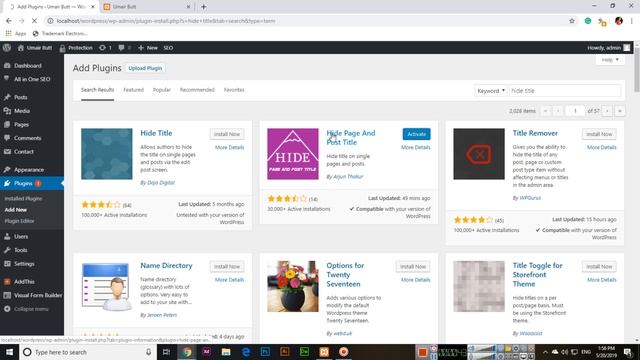Install the Hide Title plugin

click(x=227, y=134)
